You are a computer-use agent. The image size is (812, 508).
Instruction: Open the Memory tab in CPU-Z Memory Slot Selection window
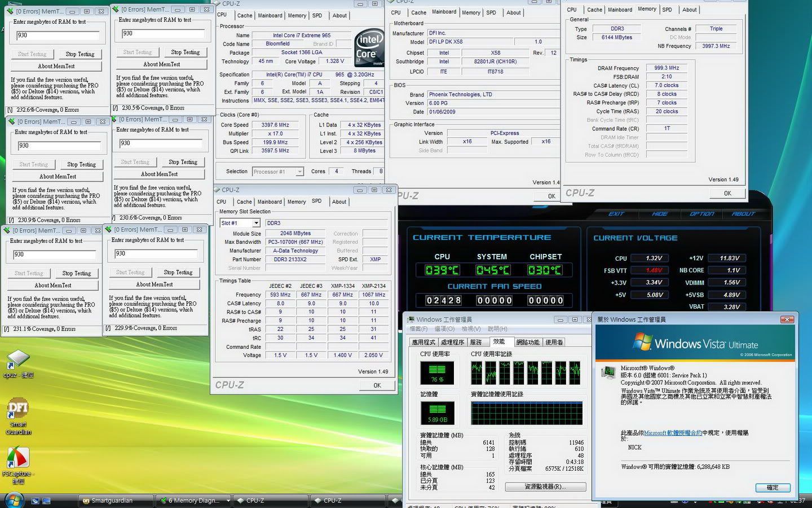tap(296, 202)
